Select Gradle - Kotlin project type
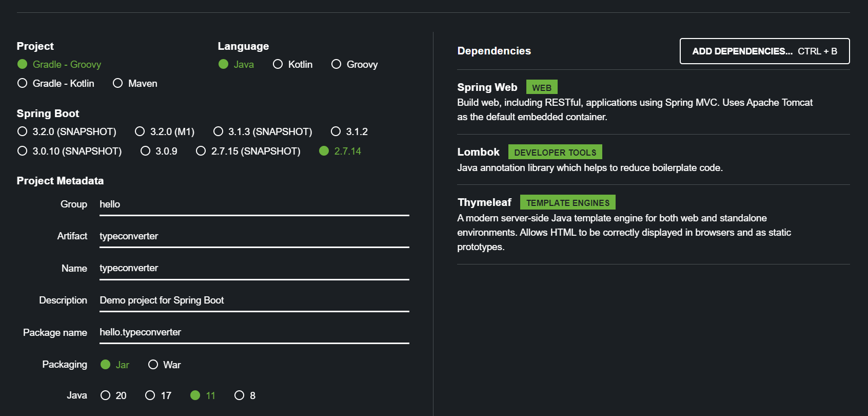This screenshot has height=416, width=868. click(x=55, y=83)
